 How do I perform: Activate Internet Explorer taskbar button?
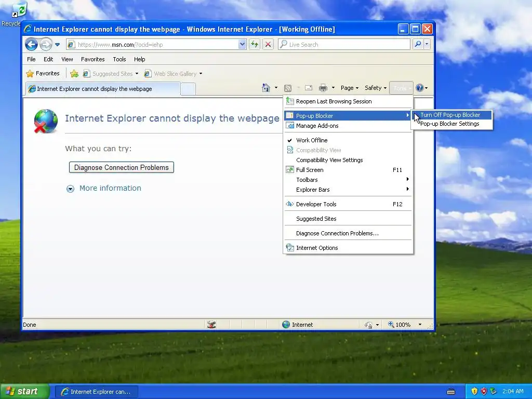[96, 392]
